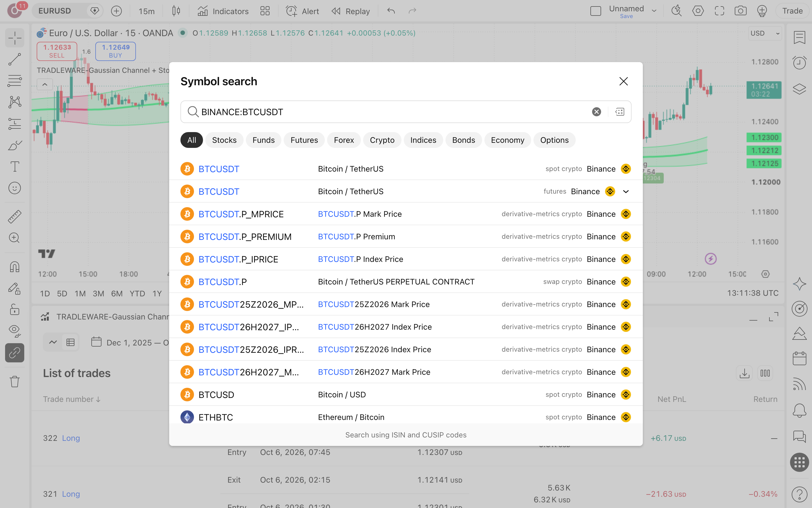Filter results by Crypto tab

click(x=382, y=140)
